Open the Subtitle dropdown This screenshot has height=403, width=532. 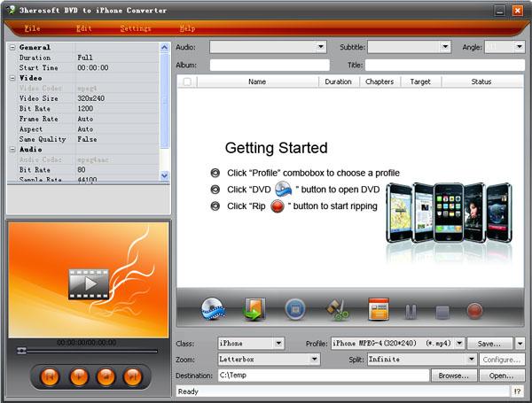coord(445,47)
